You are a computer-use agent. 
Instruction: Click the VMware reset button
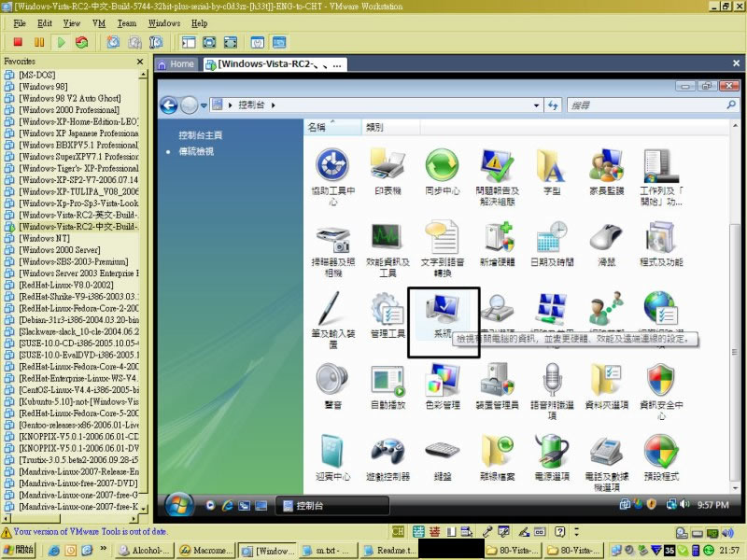[82, 42]
